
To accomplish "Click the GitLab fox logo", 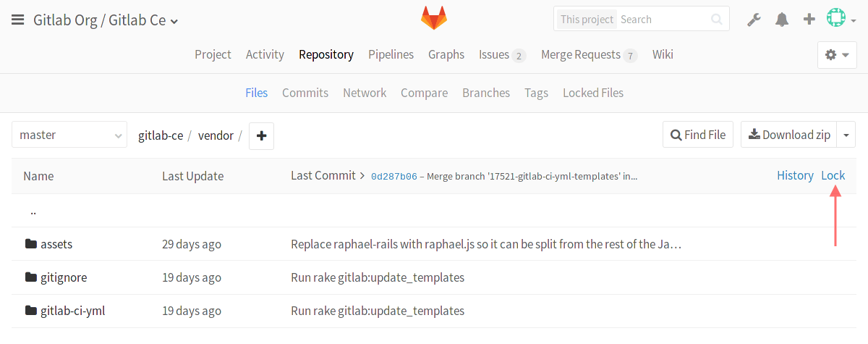I will tap(434, 18).
